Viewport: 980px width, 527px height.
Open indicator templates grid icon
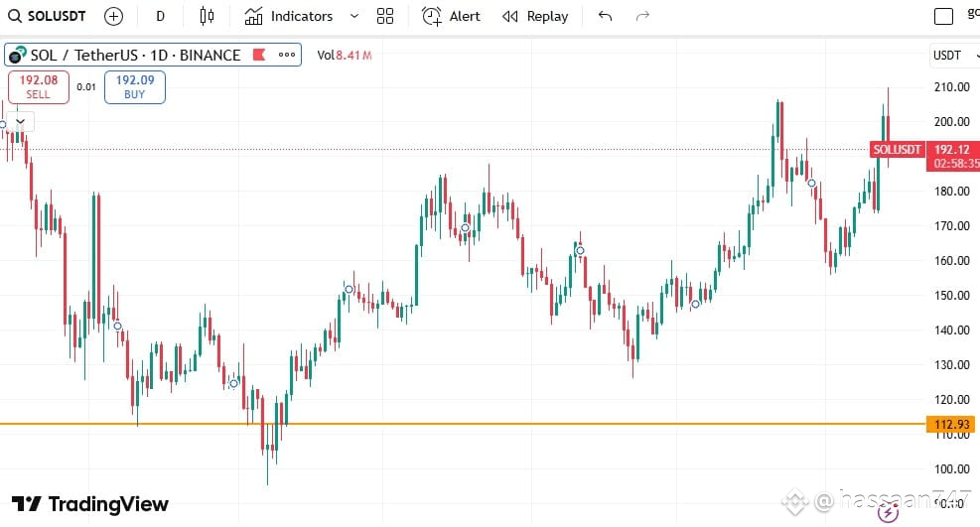click(x=385, y=16)
